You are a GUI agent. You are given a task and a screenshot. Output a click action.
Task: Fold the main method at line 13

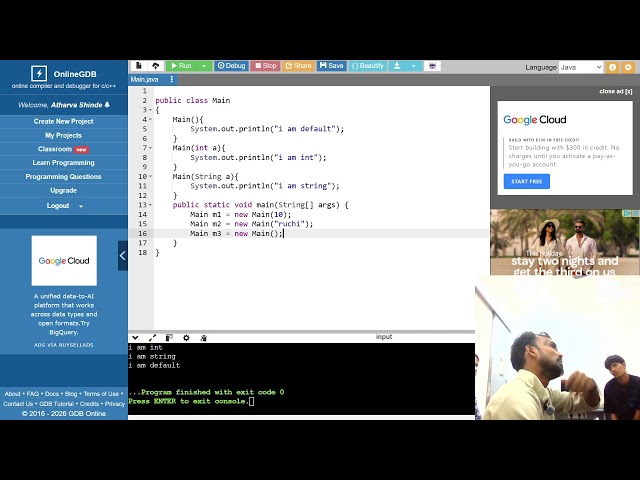point(151,205)
